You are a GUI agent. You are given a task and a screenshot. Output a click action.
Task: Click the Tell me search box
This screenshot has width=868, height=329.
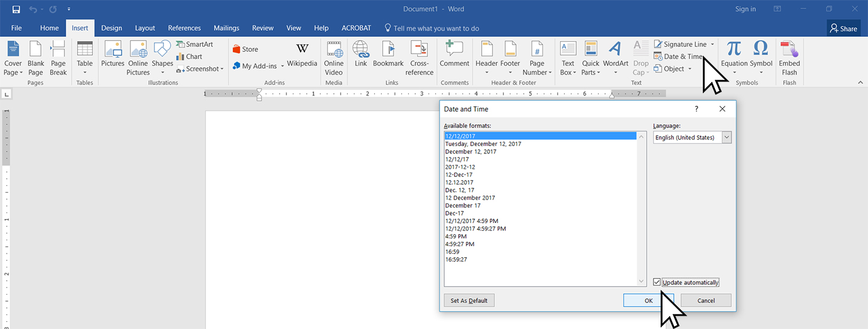click(x=432, y=28)
